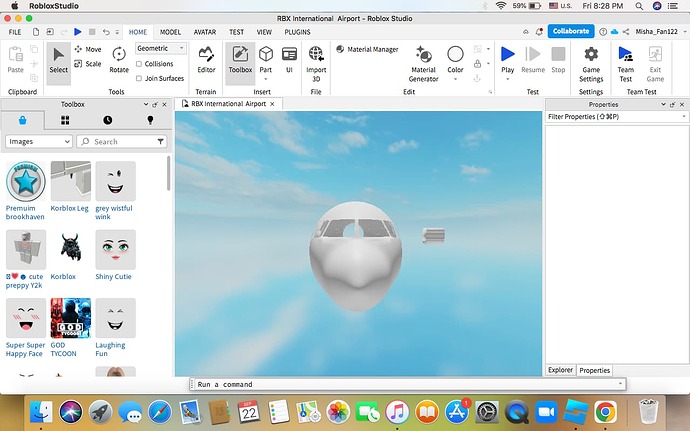
Task: Select the Move tool
Action: pos(87,49)
